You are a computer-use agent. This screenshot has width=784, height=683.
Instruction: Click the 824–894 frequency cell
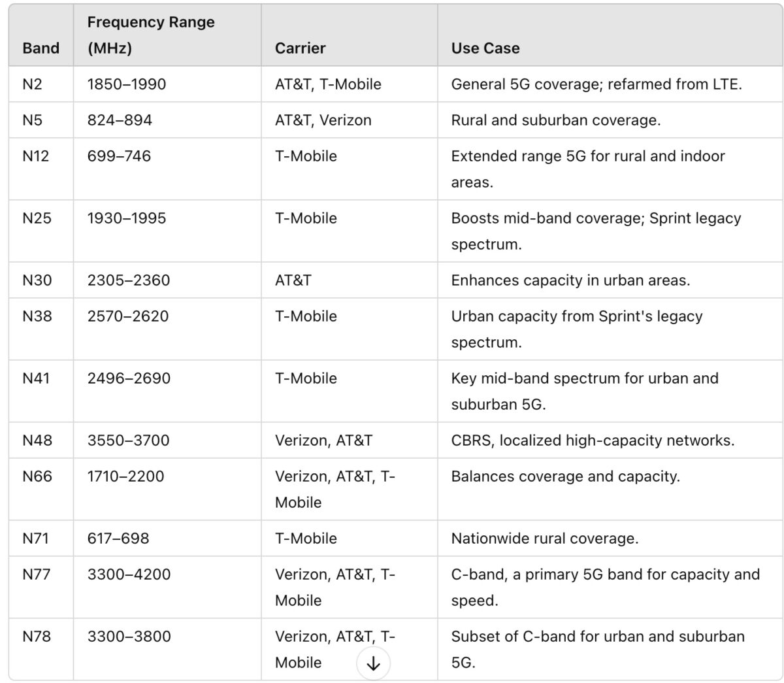(120, 120)
